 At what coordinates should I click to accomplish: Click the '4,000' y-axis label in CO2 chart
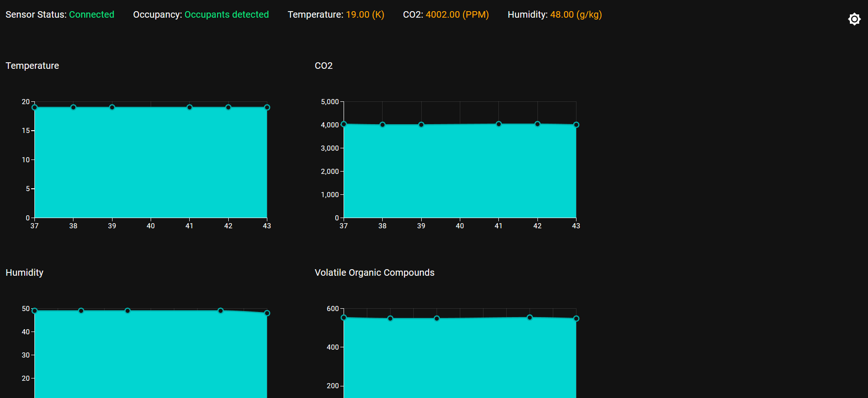(330, 125)
